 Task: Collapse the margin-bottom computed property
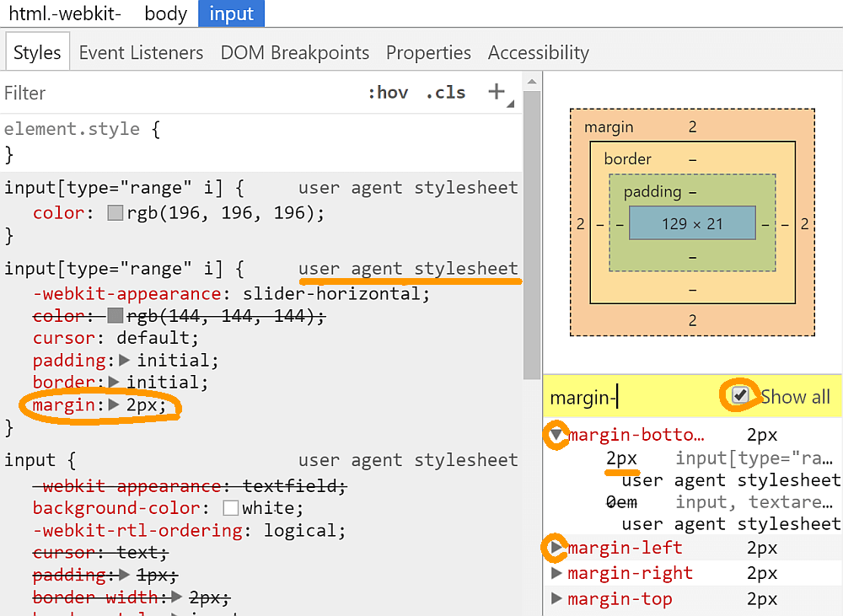(x=556, y=436)
